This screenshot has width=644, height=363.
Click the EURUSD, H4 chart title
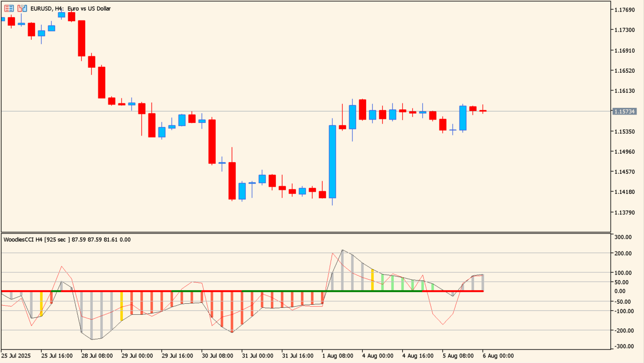(x=71, y=9)
